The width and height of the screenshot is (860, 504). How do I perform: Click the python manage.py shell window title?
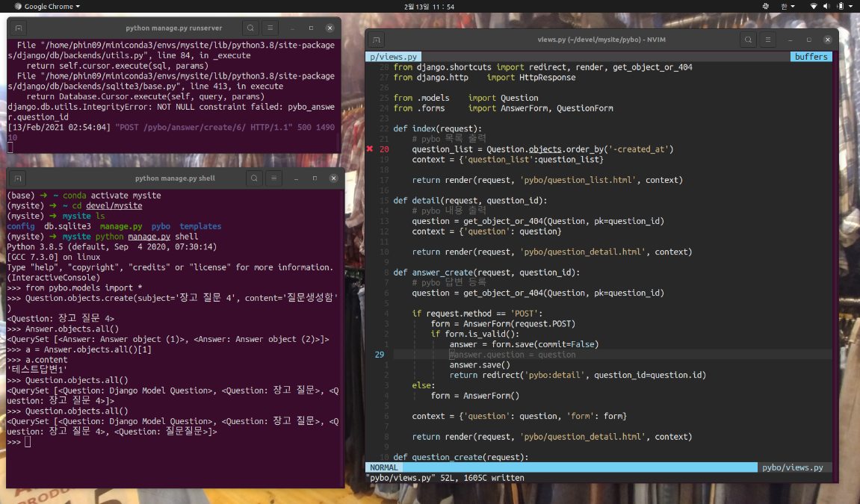click(175, 178)
